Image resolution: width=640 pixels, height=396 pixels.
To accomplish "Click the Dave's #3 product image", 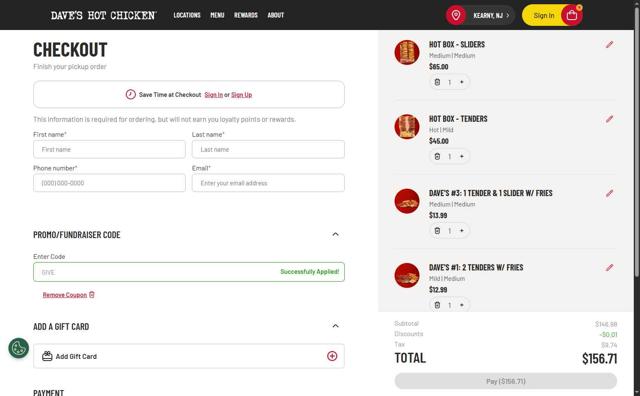I will (x=407, y=201).
